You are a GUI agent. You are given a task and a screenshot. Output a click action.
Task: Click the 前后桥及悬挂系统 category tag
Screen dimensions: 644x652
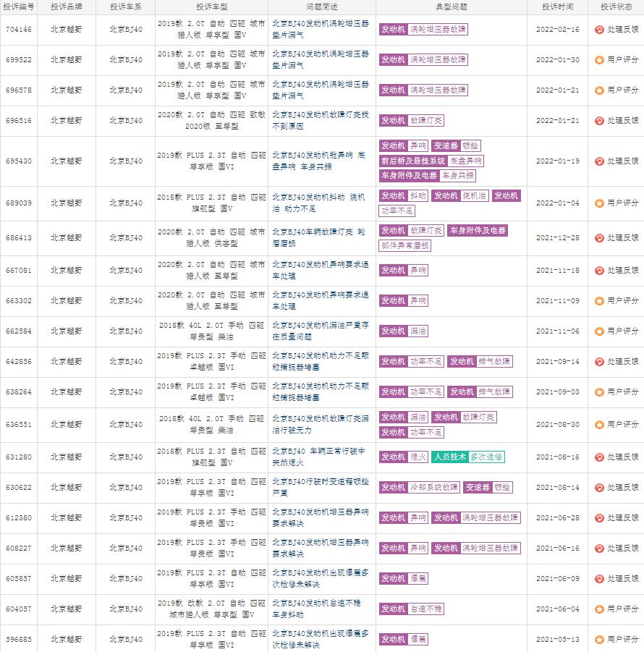coord(412,161)
